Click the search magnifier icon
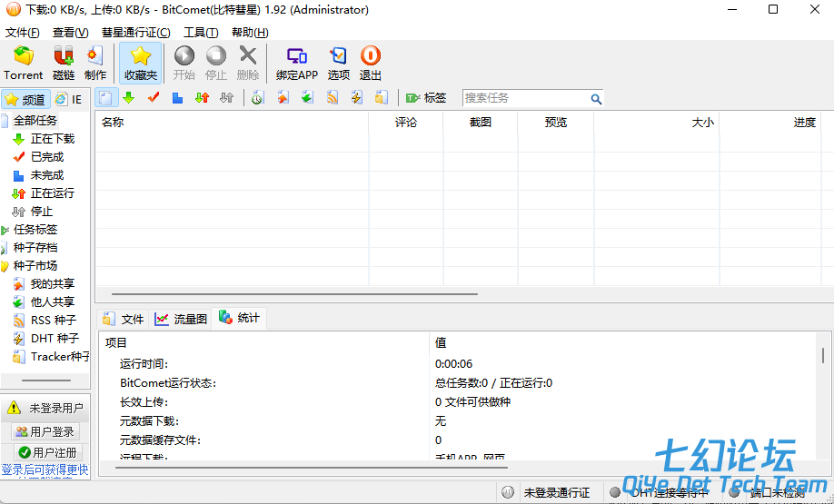The height and width of the screenshot is (504, 834). (x=596, y=99)
